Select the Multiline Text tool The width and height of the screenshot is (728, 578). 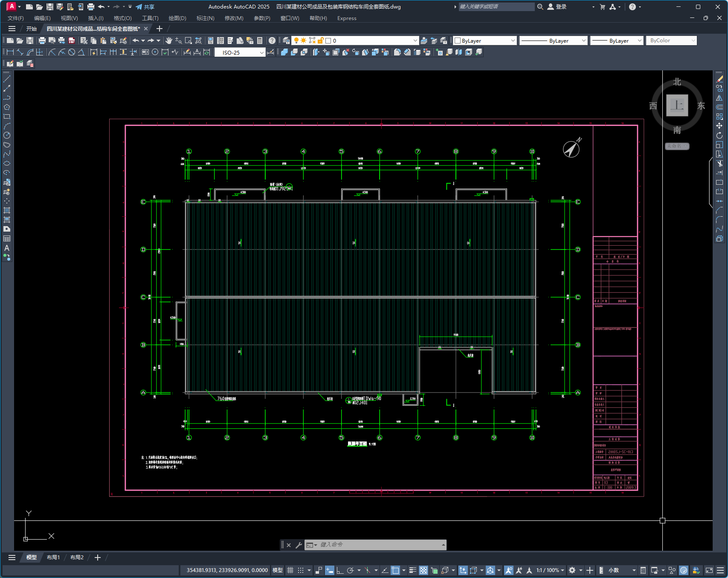coord(7,248)
